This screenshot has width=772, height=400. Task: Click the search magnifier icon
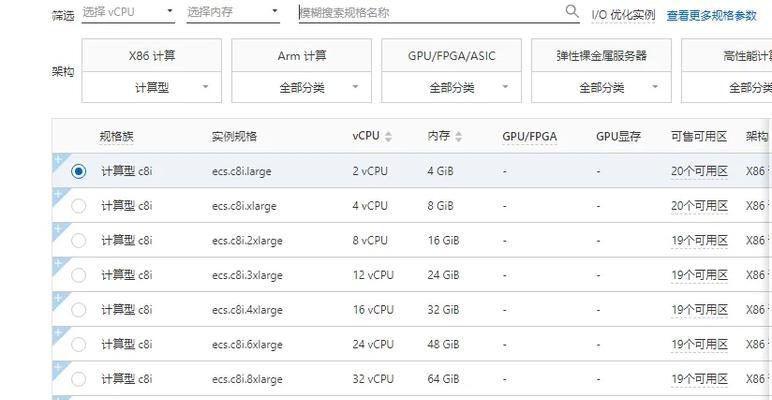point(572,12)
